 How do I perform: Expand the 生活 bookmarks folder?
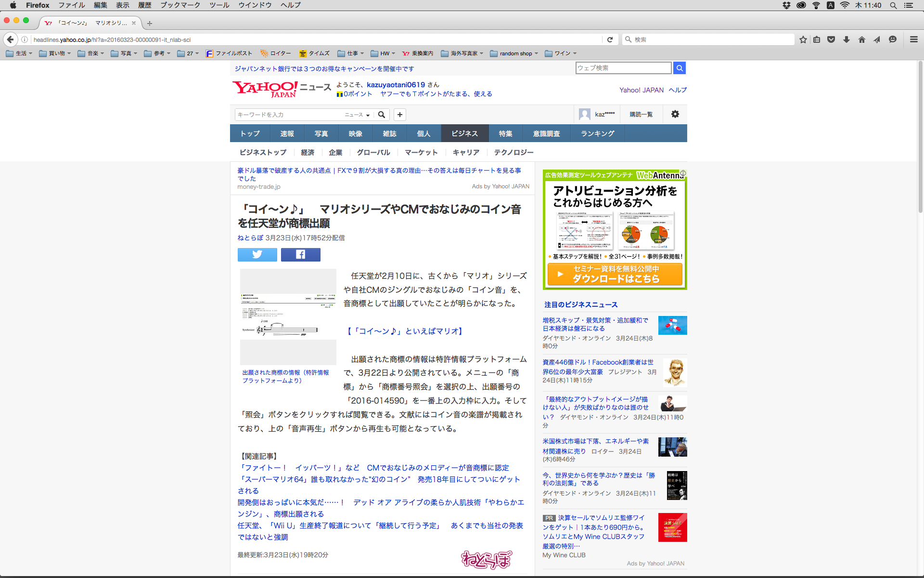tap(19, 53)
